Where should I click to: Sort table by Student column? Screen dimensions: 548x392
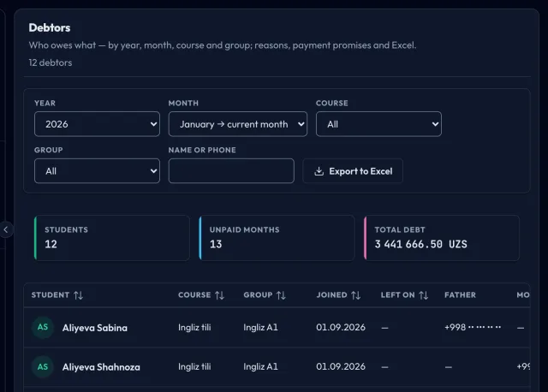click(57, 295)
